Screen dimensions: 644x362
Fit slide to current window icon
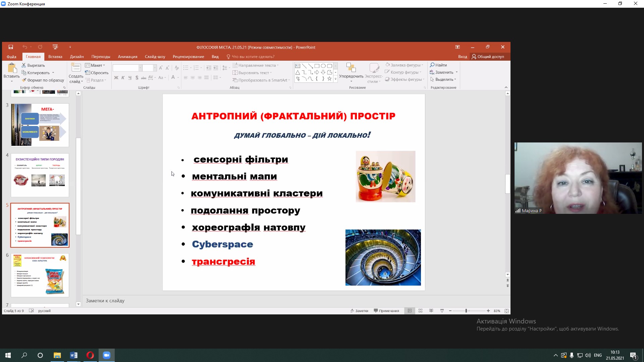pos(506,311)
